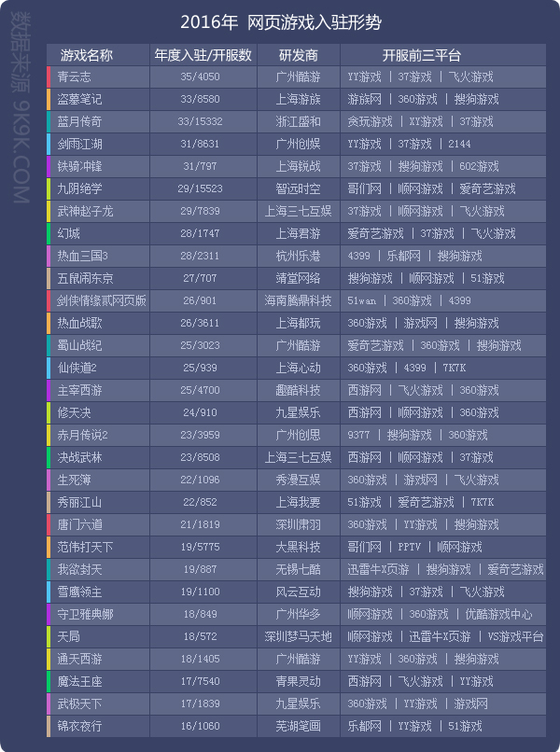Click the developer 秀漫互娱
The height and width of the screenshot is (752, 560).
tap(298, 480)
